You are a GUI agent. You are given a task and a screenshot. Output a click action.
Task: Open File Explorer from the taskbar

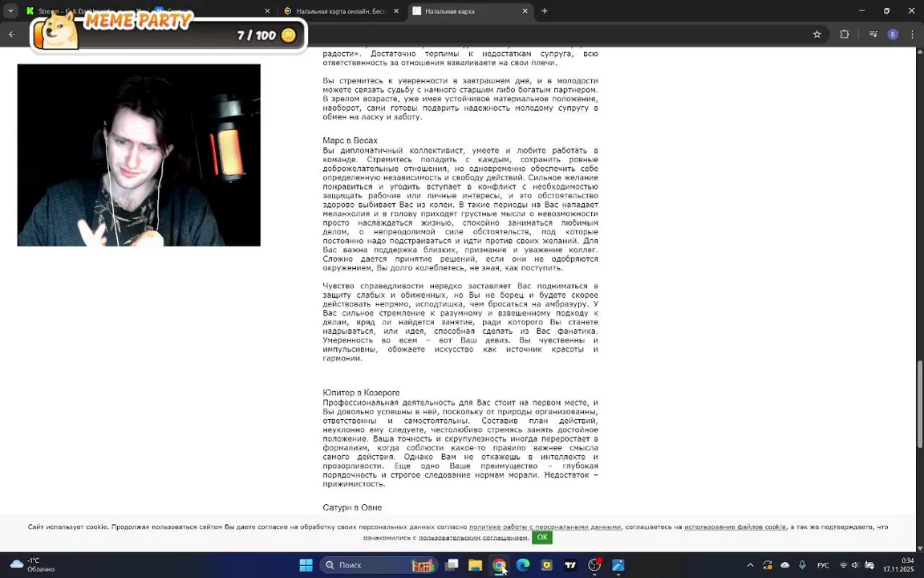[x=476, y=565]
